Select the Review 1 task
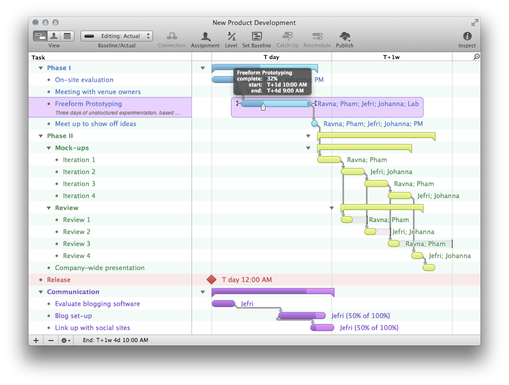This screenshot has width=509, height=385. click(x=76, y=220)
